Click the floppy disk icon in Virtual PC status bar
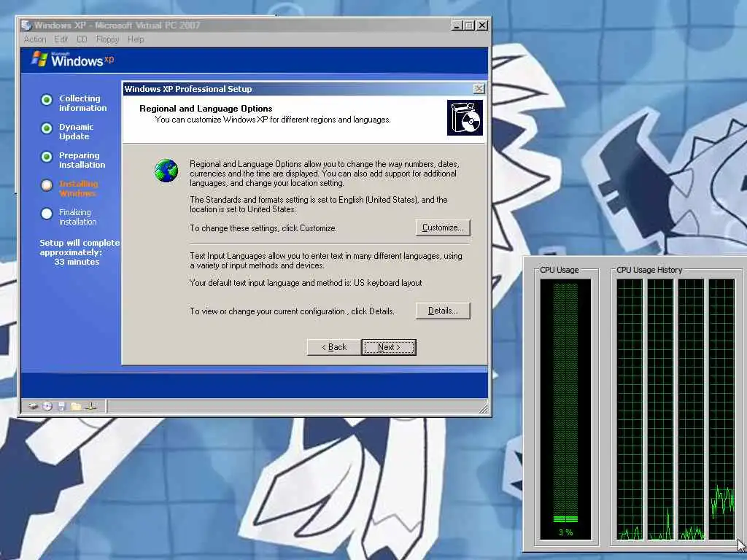This screenshot has width=747, height=560. pos(61,406)
